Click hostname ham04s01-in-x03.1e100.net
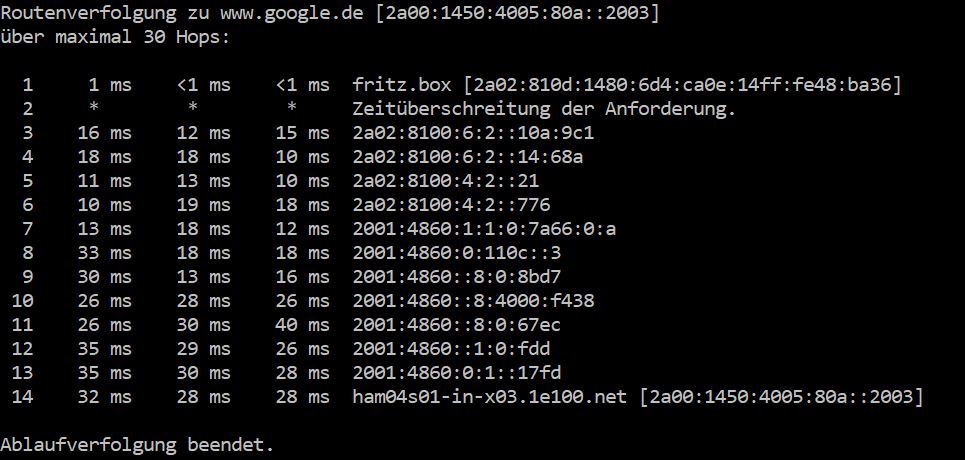 click(x=490, y=397)
